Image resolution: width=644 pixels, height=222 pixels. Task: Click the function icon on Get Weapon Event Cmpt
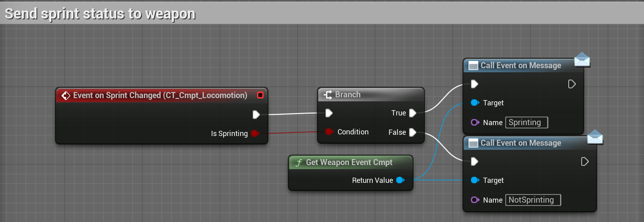click(299, 163)
